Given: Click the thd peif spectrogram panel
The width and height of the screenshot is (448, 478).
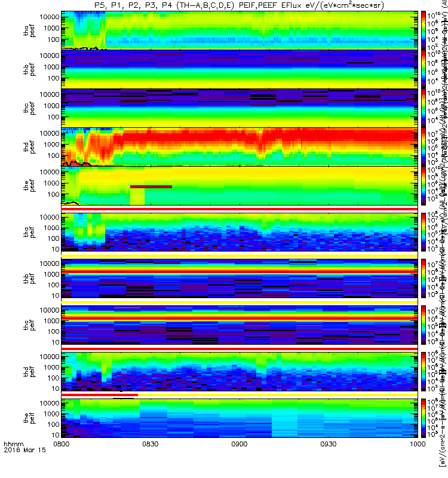Looking at the screenshot, I should click(240, 372).
